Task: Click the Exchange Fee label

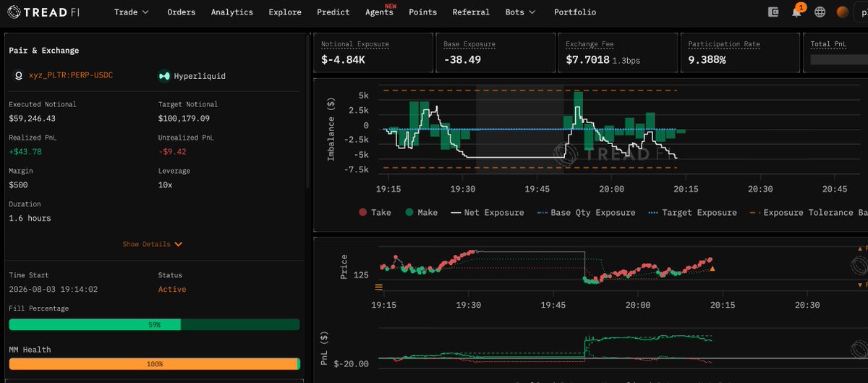Action: (590, 44)
